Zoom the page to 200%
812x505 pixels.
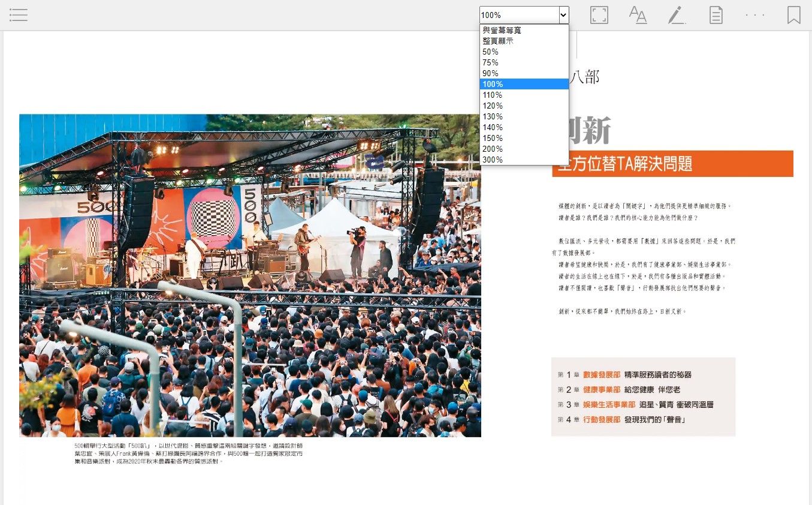493,149
